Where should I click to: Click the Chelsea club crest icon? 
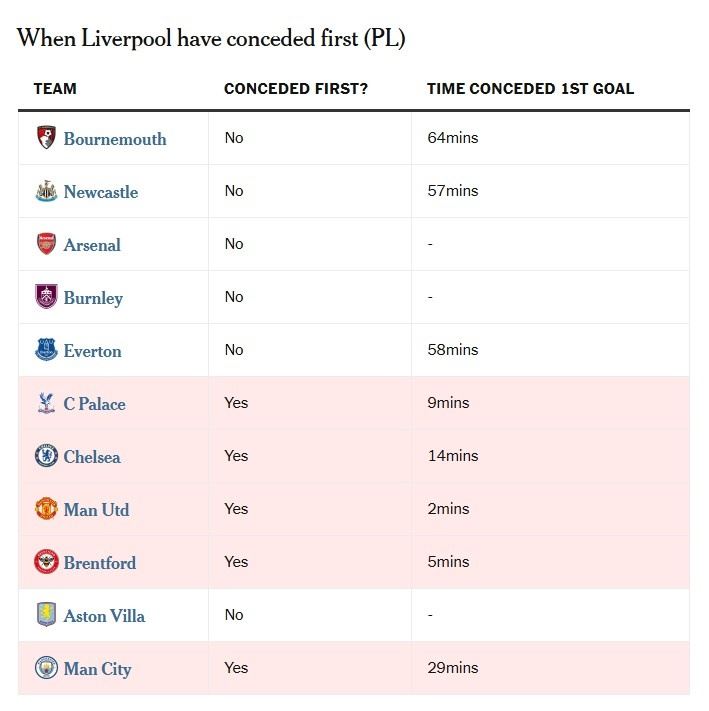coord(45,457)
